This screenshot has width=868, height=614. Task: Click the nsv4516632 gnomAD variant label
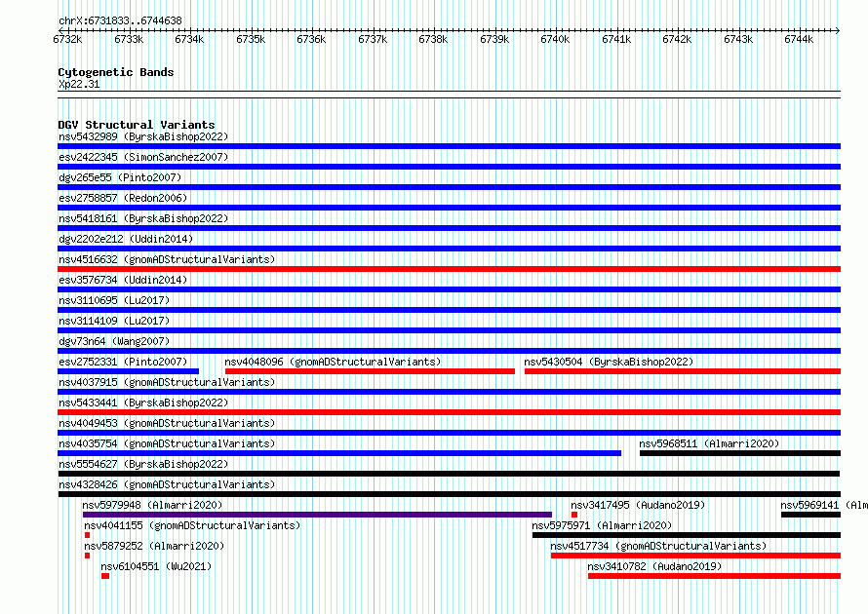click(167, 259)
